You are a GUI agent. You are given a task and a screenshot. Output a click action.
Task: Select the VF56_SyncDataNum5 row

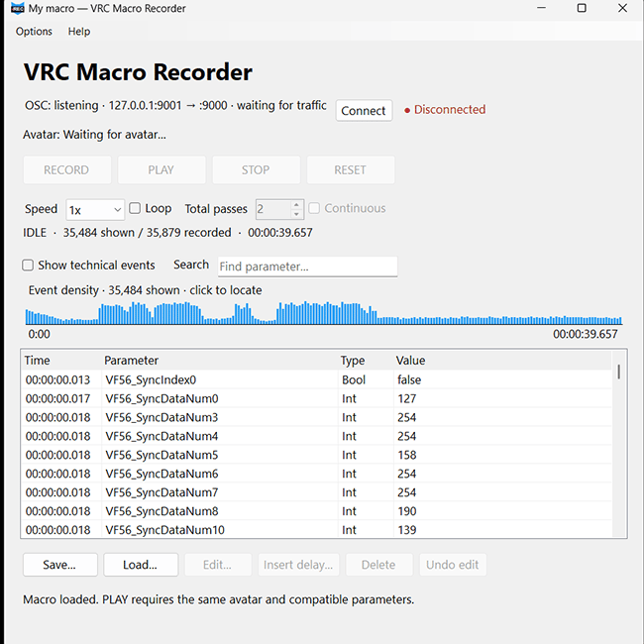point(316,455)
